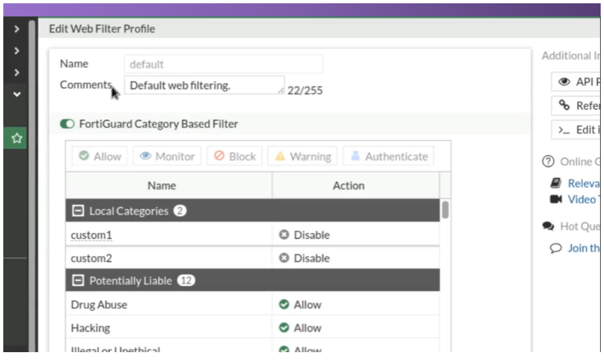Click the disable icon in custom2 row
Screen dimensions: 604x364
(x=284, y=258)
